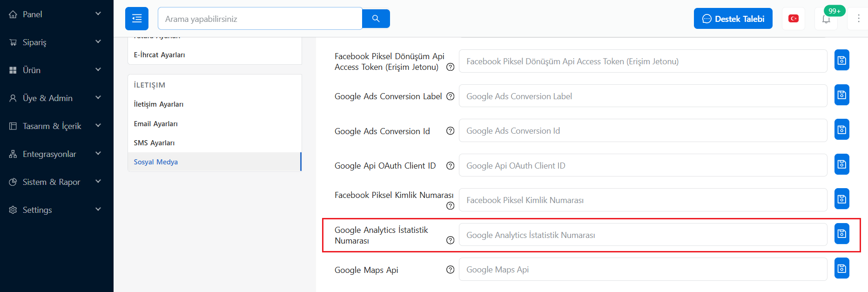Click the İLETİŞİM section heading
The width and height of the screenshot is (868, 292).
(x=149, y=85)
